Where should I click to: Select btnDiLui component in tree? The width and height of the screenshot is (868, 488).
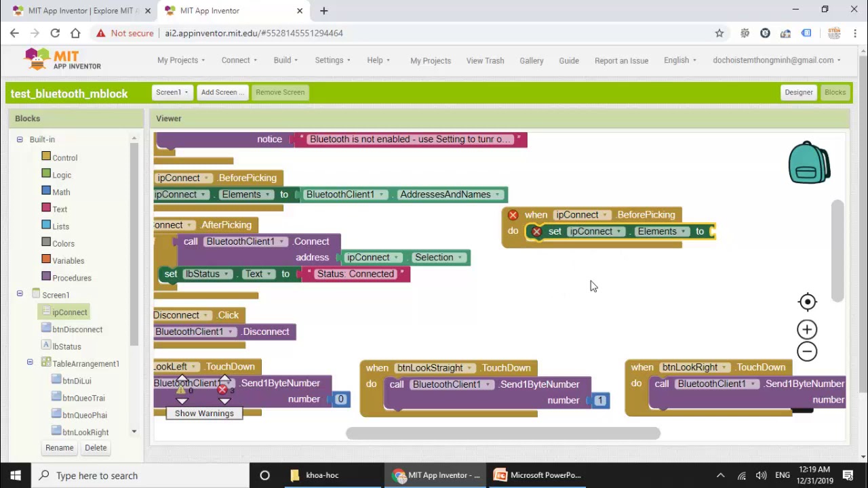[77, 381]
